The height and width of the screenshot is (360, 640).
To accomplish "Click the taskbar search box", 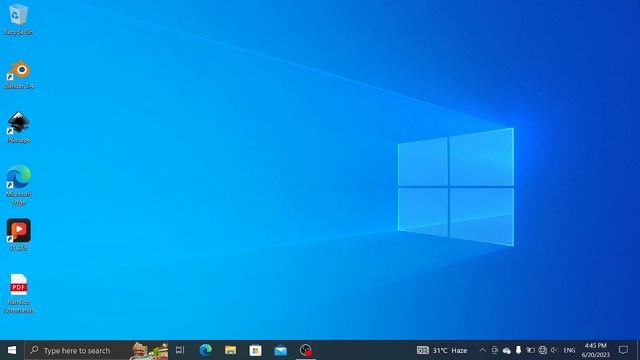I will (x=96, y=350).
